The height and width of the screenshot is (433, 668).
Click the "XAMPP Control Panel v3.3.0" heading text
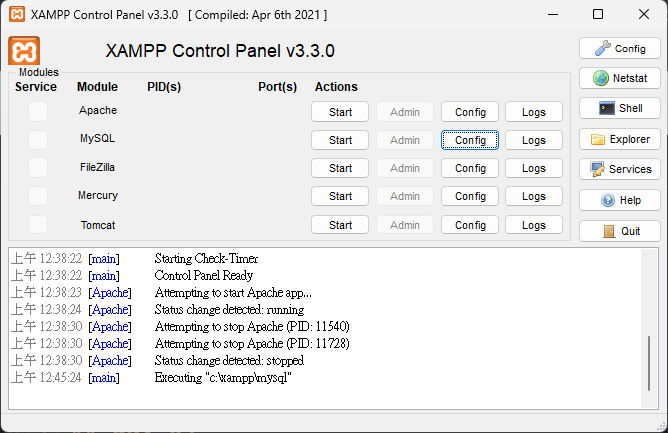click(220, 51)
